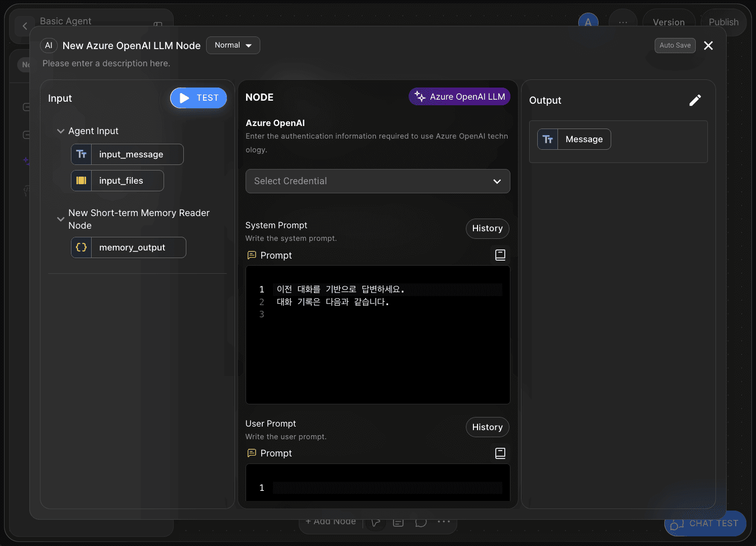Viewport: 756px width, 546px height.
Task: Go back with the arrow beside Basic Agent
Action: click(25, 26)
